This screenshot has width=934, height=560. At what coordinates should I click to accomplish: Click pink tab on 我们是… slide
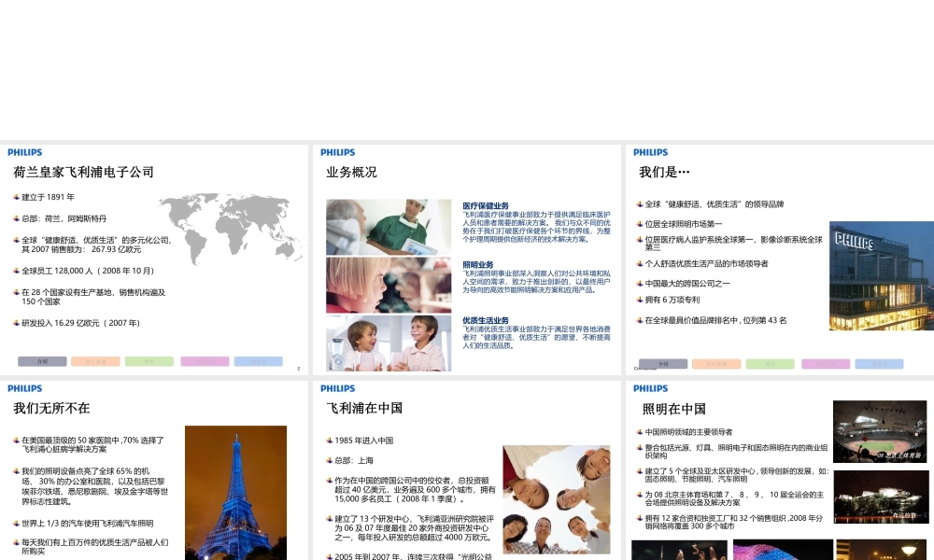coord(826,364)
